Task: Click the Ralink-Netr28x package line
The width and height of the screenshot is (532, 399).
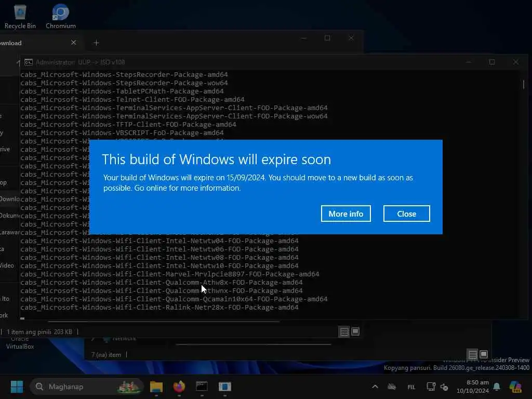Action: 159,307
